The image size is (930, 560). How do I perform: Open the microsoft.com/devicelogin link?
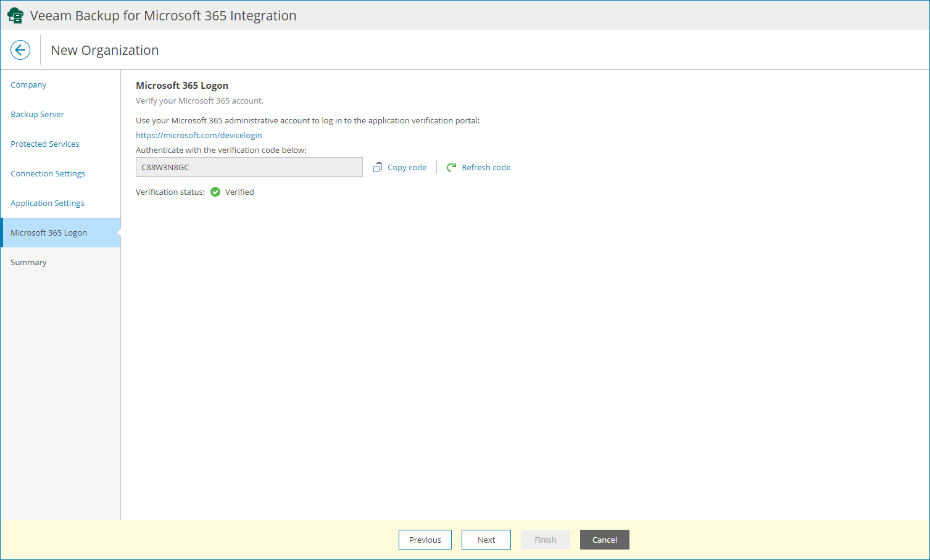tap(199, 135)
